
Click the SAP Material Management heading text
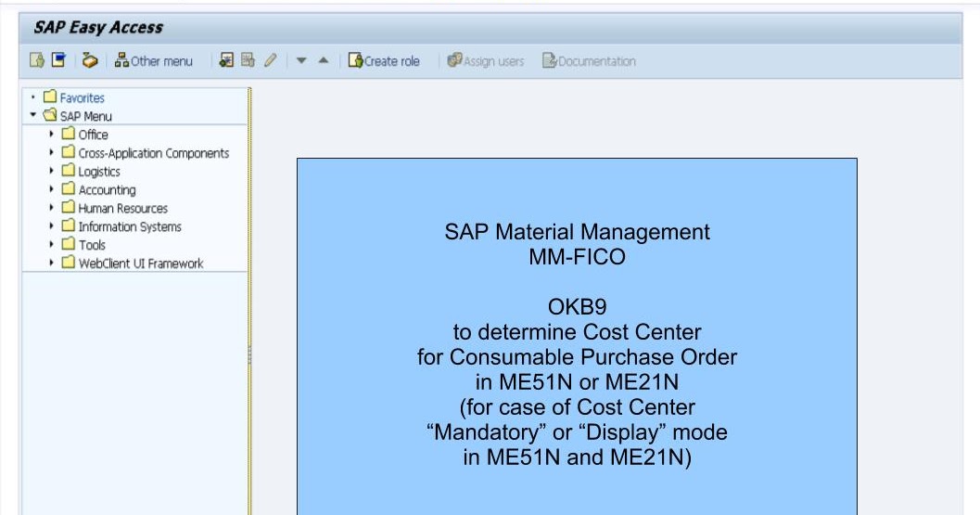point(577,232)
